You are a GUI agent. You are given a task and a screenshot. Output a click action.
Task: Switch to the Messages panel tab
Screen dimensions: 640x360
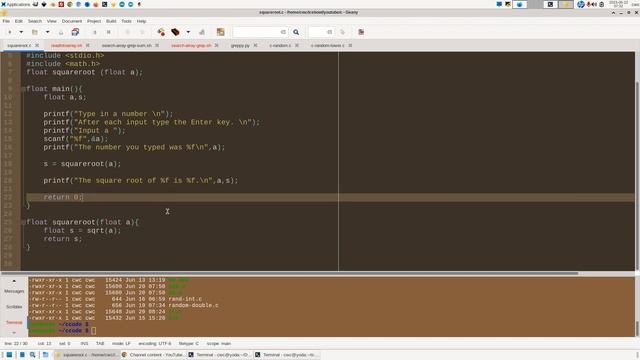click(x=14, y=291)
